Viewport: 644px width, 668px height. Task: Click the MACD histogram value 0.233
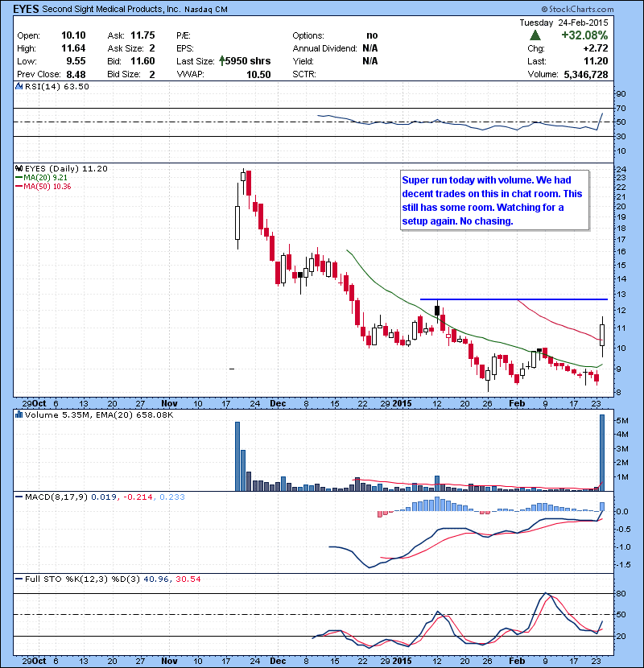click(172, 497)
